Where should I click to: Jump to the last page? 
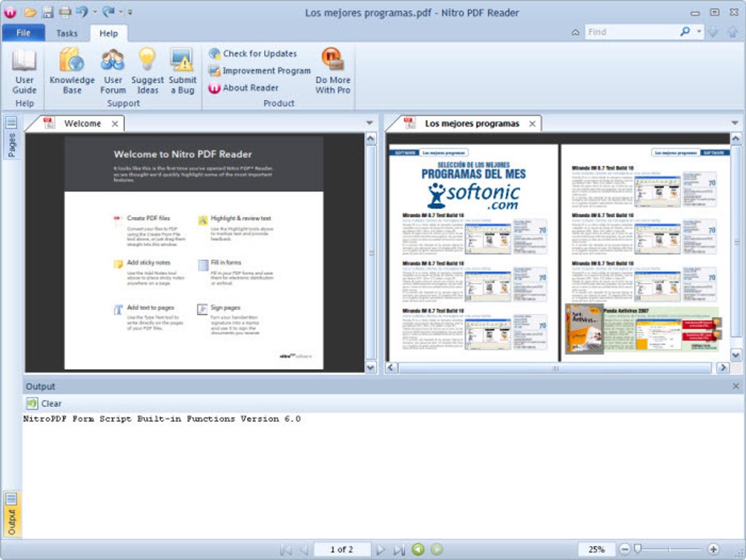click(399, 550)
